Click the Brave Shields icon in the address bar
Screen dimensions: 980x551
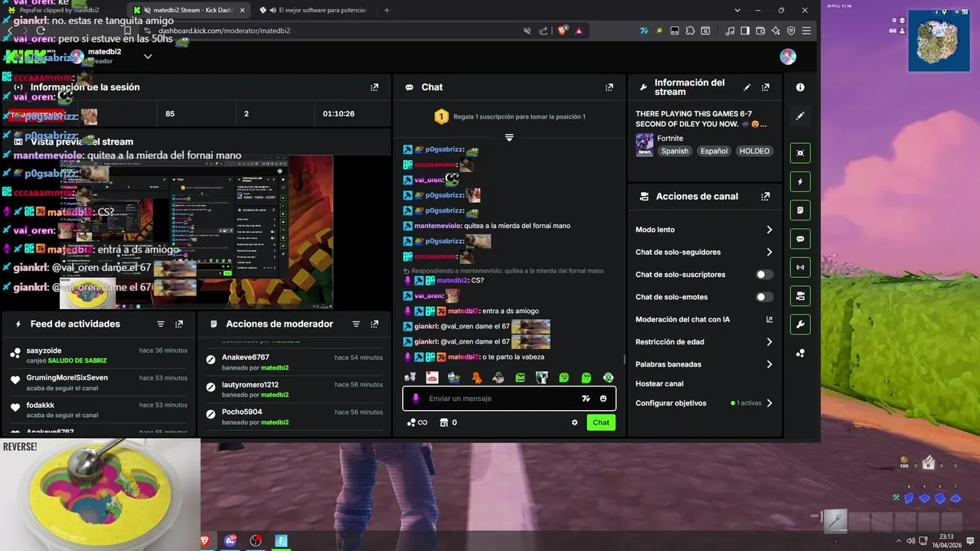click(562, 31)
